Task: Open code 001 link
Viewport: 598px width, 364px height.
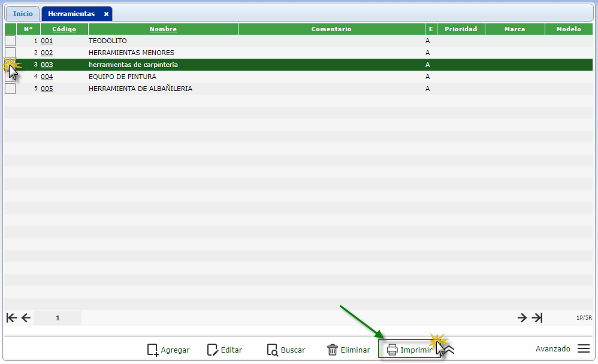Action: point(47,41)
